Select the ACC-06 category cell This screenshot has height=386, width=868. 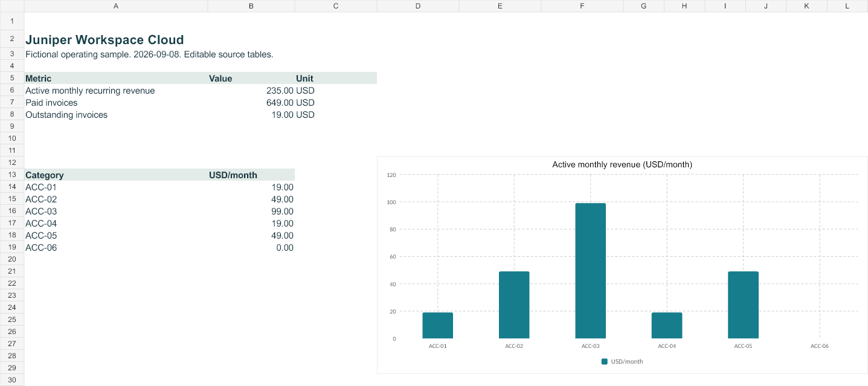[116, 248]
